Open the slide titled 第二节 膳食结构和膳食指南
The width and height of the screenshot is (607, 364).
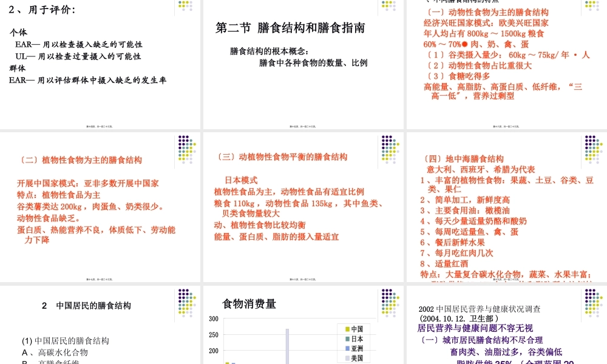[x=290, y=28]
